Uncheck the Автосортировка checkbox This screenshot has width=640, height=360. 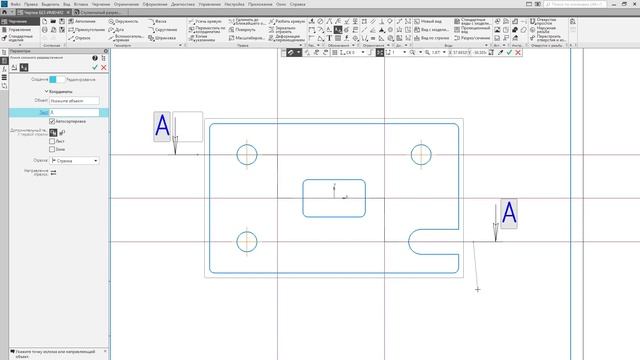[52, 121]
